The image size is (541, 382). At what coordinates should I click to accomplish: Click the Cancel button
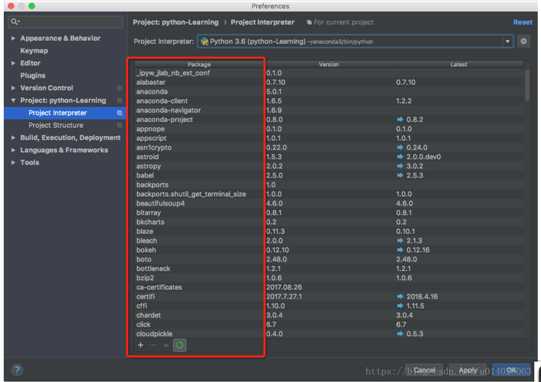(x=424, y=370)
